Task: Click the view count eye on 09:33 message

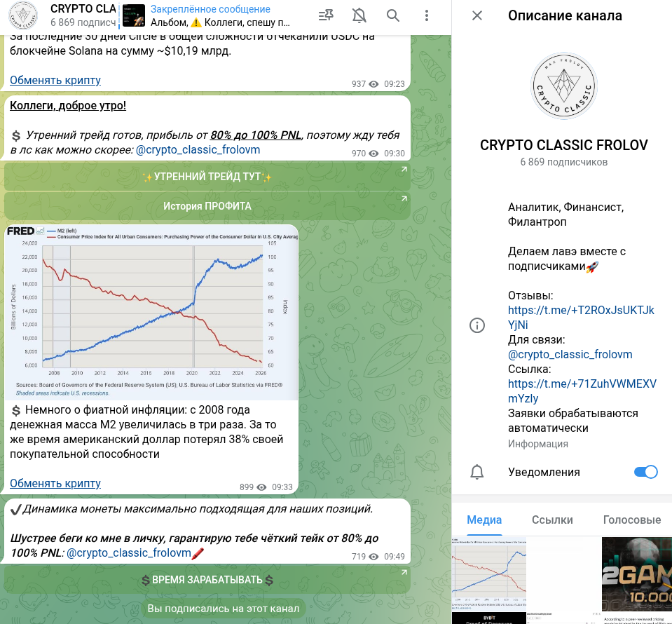Action: pos(261,487)
